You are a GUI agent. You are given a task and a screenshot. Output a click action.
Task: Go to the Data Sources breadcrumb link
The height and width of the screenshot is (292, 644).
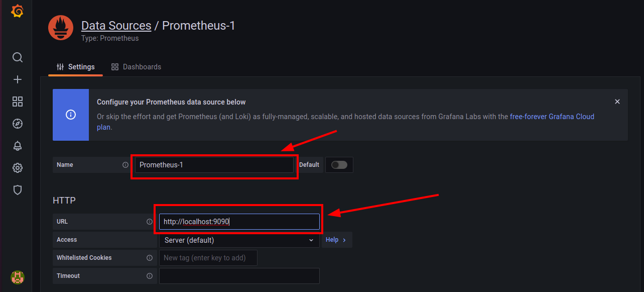[116, 26]
